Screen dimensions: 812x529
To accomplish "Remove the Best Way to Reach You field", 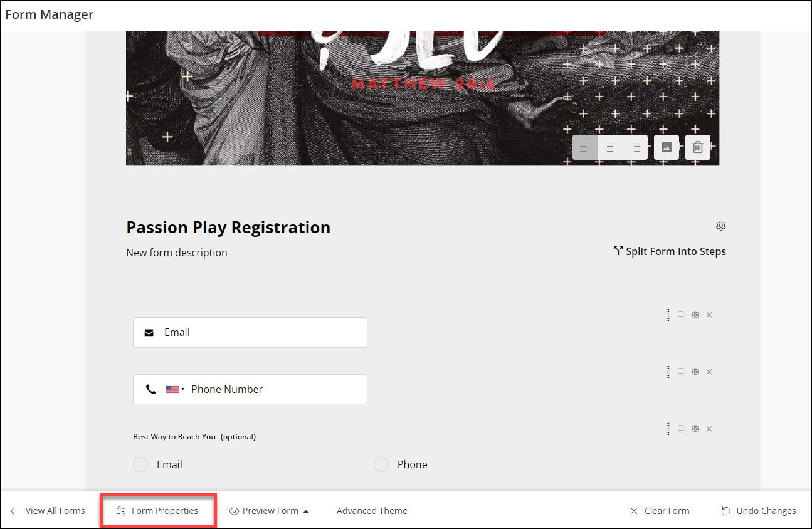I will [709, 429].
